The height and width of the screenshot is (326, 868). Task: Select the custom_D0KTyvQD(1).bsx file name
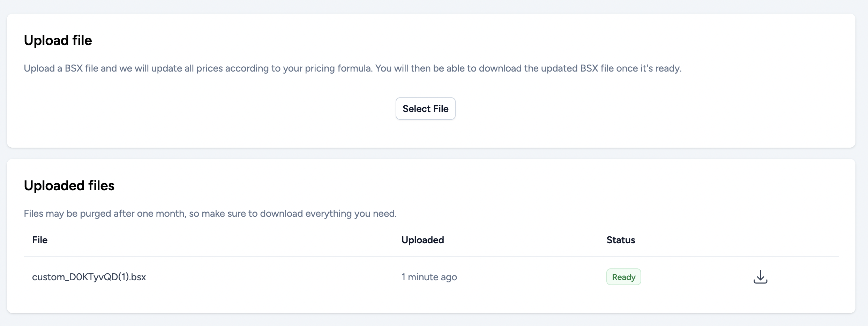(89, 277)
